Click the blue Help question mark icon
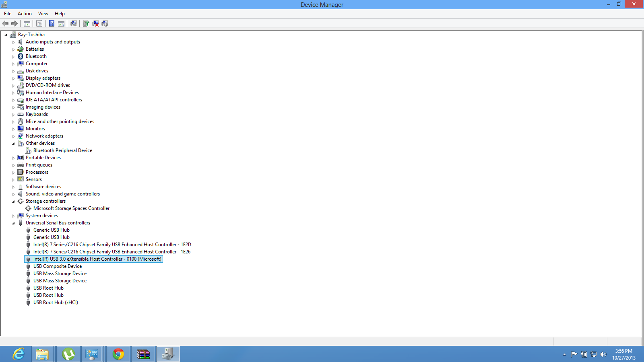644x362 pixels. point(52,23)
